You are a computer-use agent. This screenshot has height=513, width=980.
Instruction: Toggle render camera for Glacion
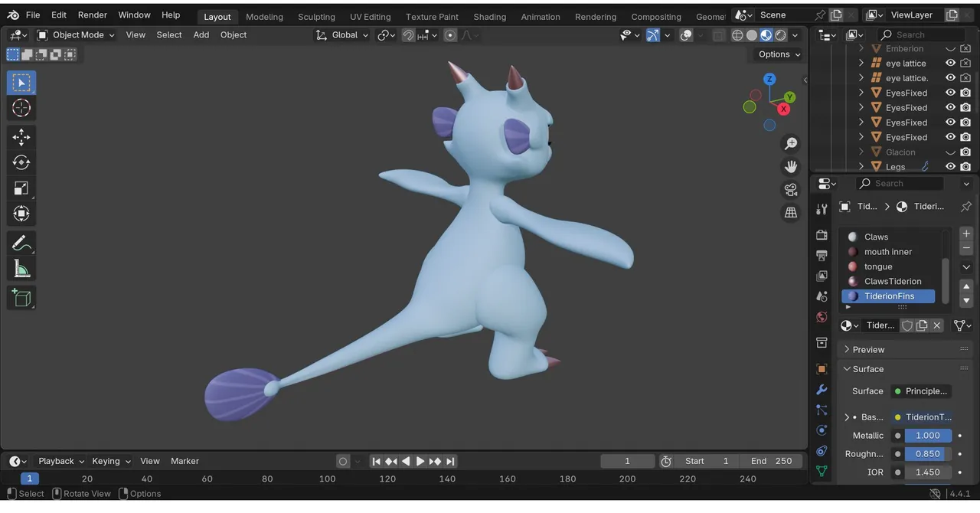click(x=965, y=152)
